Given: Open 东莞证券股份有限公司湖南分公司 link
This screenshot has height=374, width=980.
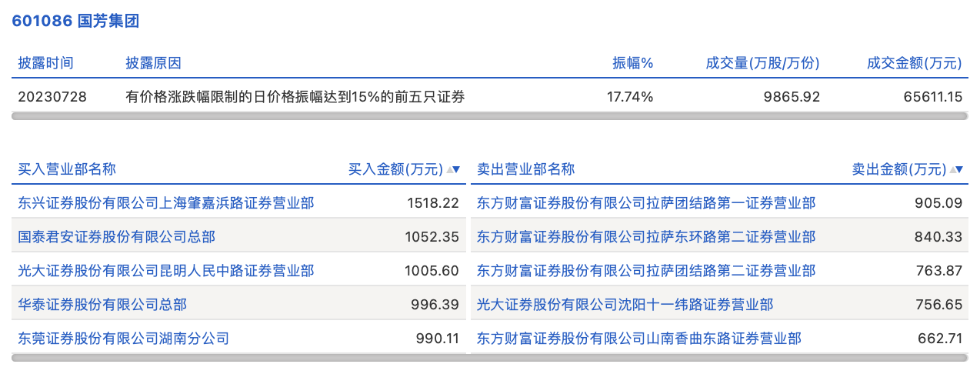Looking at the screenshot, I should tap(124, 339).
